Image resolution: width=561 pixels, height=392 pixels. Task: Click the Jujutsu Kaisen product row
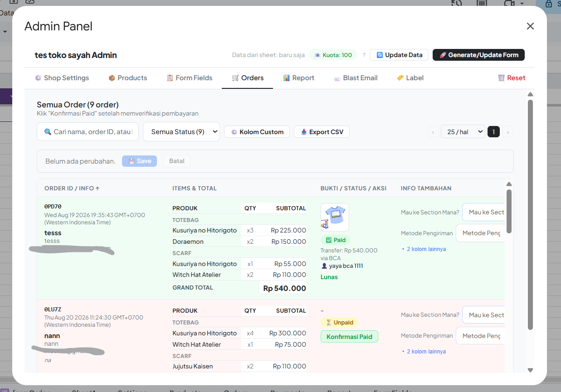tap(239, 366)
